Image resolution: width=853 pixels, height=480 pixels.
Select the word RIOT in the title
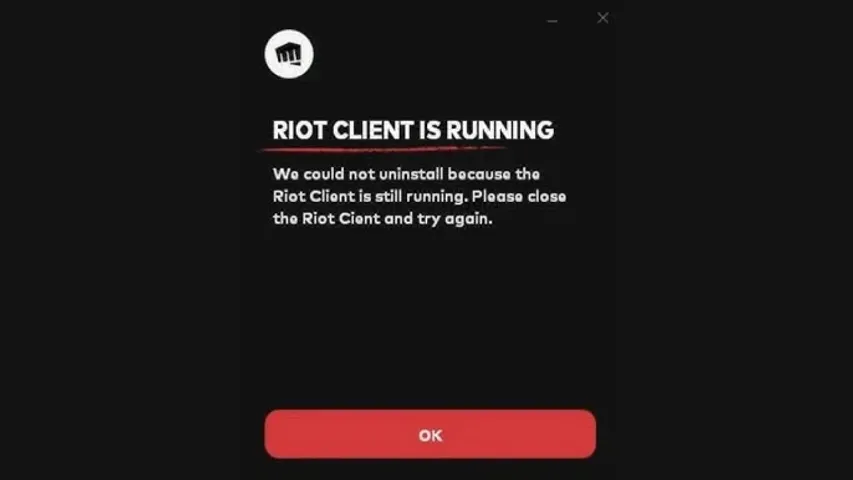299,131
